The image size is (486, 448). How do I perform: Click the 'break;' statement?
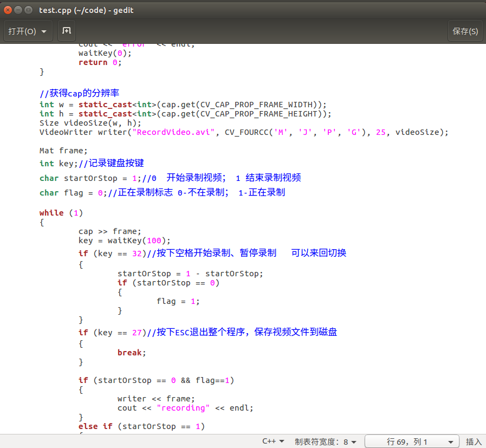[132, 353]
